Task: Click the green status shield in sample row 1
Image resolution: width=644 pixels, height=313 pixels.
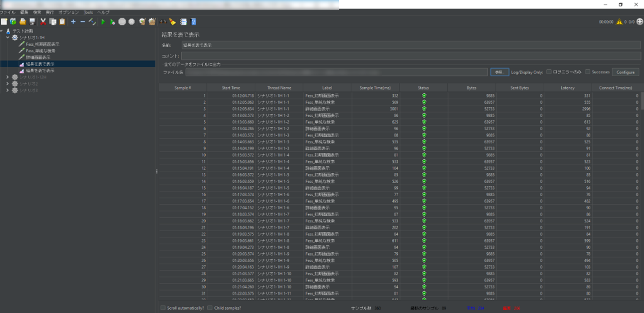Action: click(x=424, y=96)
